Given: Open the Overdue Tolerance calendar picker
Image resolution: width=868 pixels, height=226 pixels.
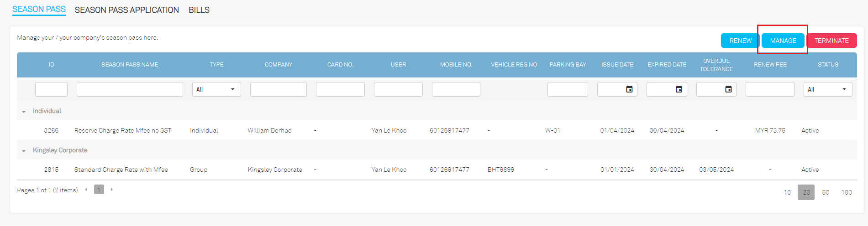Looking at the screenshot, I should point(728,89).
